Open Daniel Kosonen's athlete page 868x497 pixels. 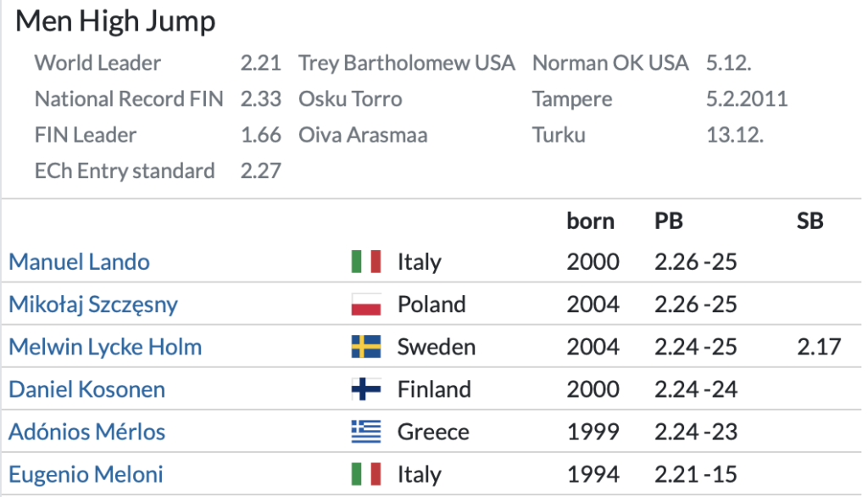[x=86, y=389]
